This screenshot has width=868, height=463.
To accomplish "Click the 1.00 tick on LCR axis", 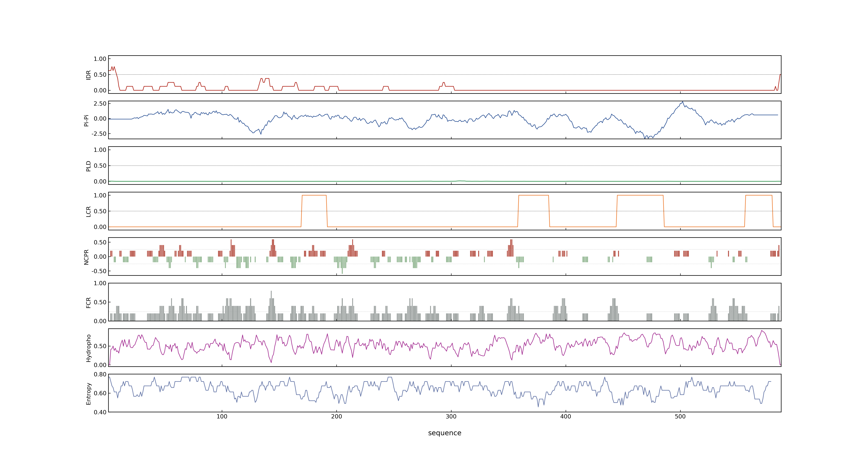I will pos(100,195).
